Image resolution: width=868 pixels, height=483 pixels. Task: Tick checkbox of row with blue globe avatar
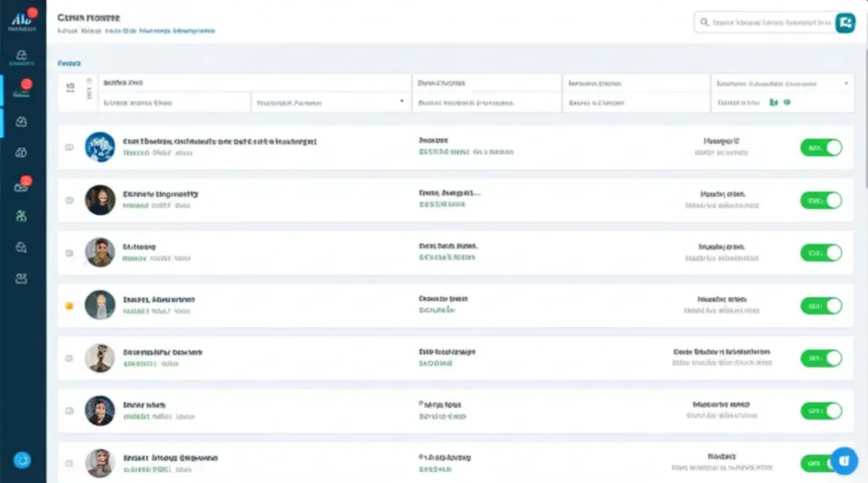(69, 148)
